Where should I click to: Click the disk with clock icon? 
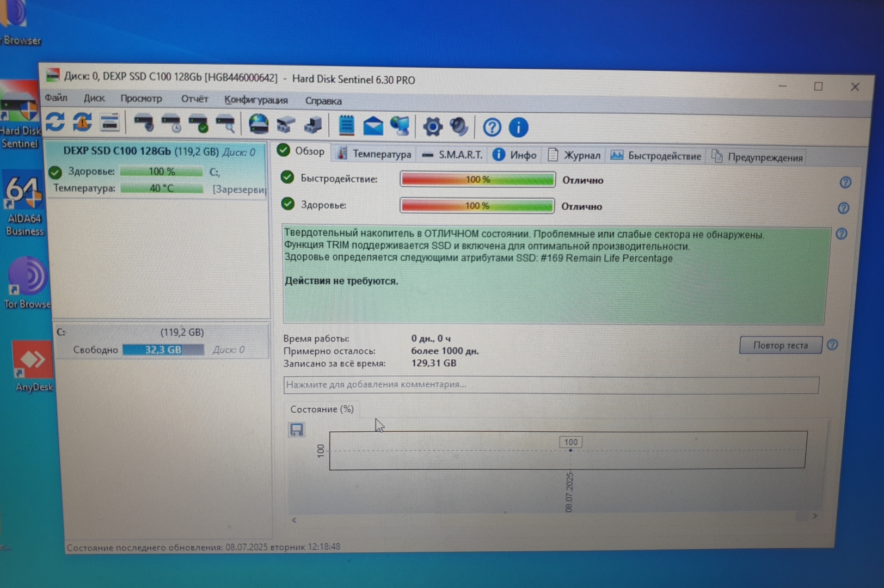(x=171, y=124)
